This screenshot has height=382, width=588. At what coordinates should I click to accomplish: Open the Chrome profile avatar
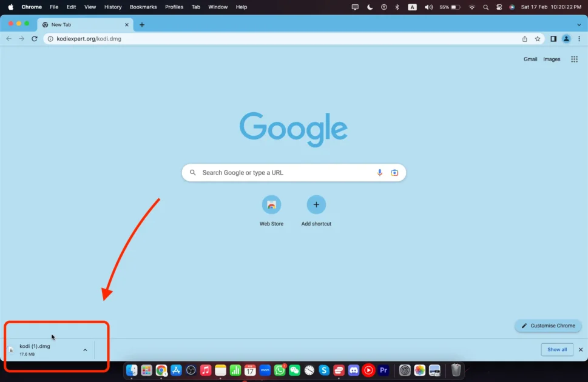tap(566, 39)
